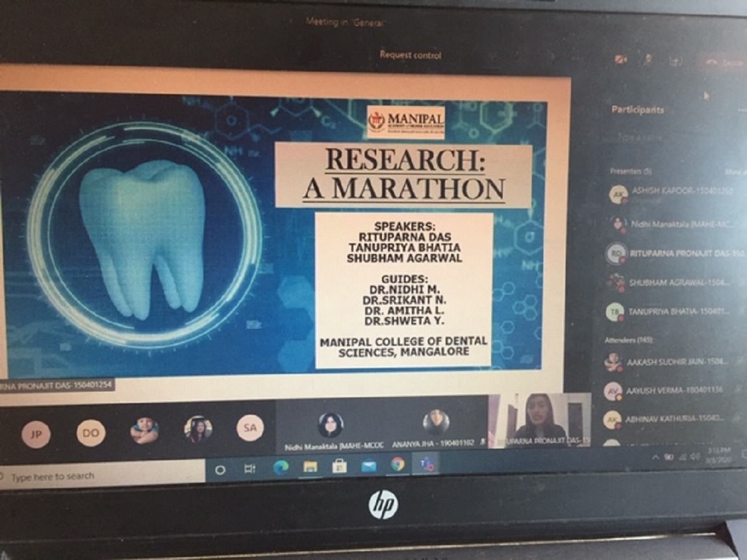Toggle the microphone mute icon
Screen dimensions: 747x560
click(648, 60)
